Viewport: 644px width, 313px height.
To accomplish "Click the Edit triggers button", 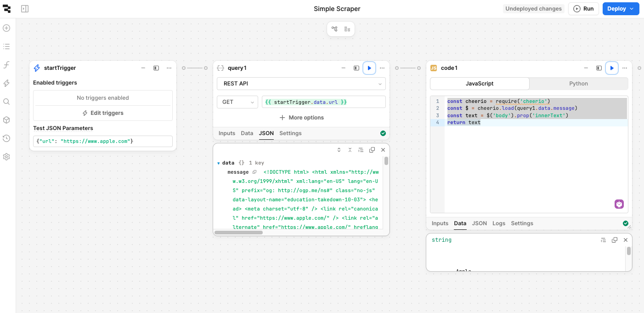I will pyautogui.click(x=103, y=113).
